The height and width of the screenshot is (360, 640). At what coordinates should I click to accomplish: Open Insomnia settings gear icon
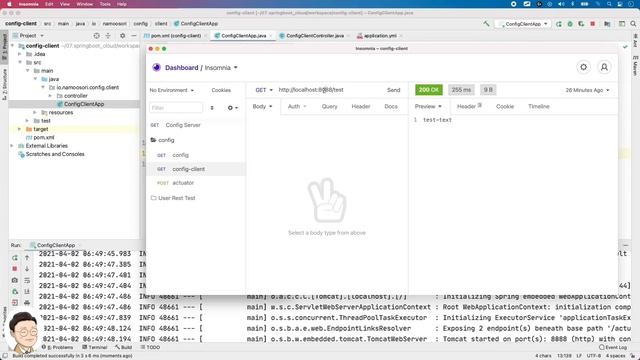click(x=583, y=67)
